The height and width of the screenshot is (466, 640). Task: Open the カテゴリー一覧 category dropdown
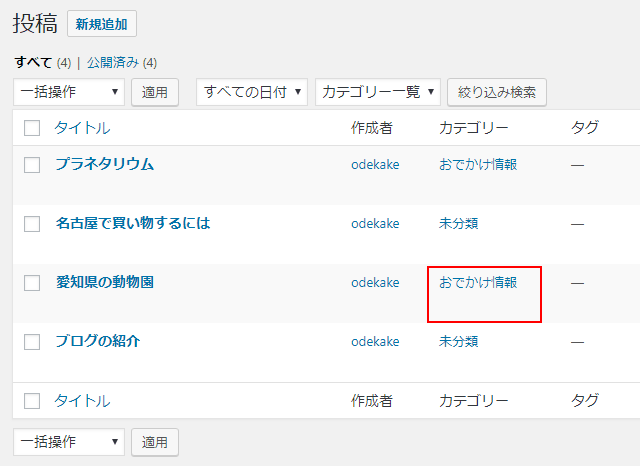378,93
